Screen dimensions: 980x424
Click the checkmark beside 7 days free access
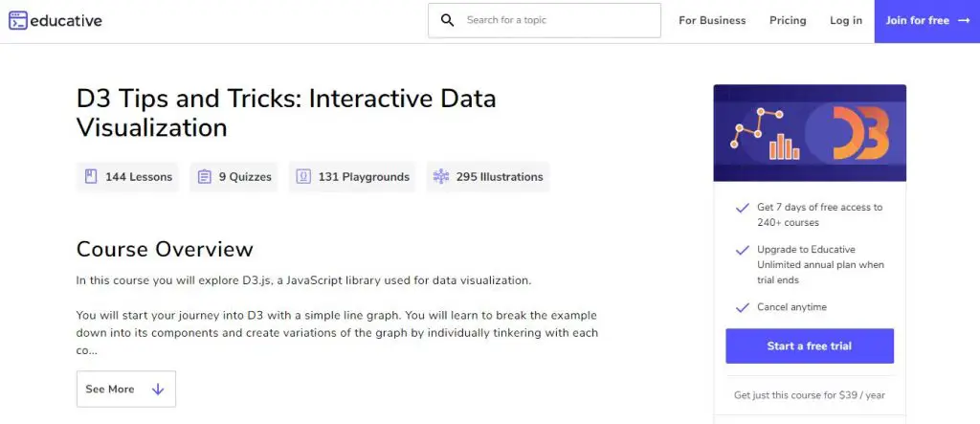741,207
